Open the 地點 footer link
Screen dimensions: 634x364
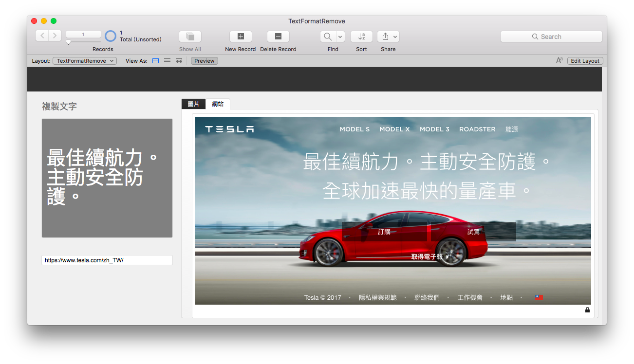click(506, 297)
